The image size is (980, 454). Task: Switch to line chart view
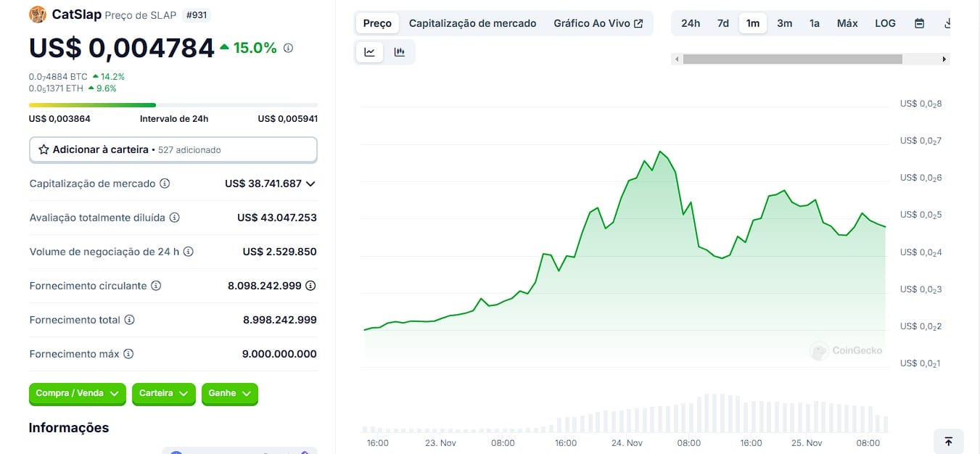click(369, 51)
